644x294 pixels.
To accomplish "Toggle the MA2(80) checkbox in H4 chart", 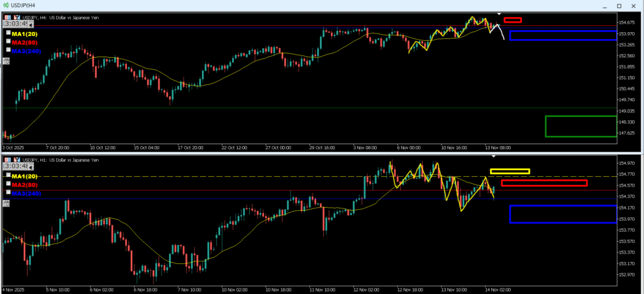I will coord(8,42).
